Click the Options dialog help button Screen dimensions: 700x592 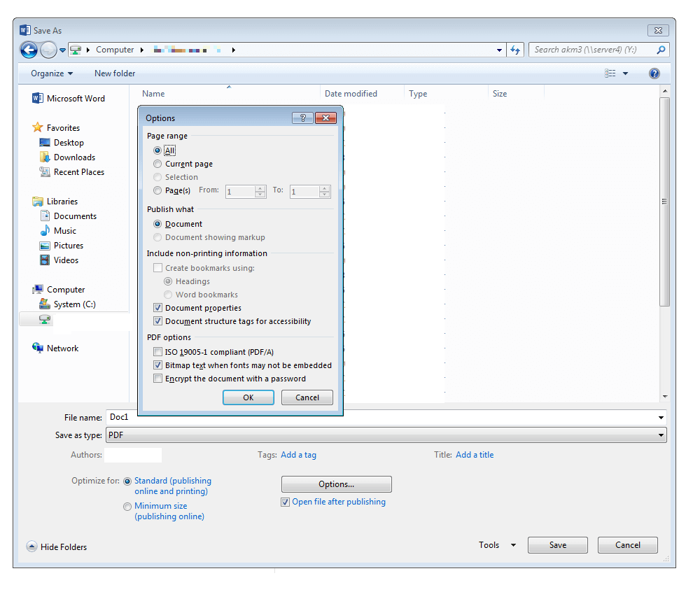click(302, 118)
